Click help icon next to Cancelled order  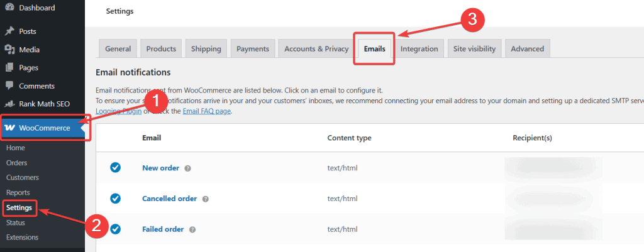(206, 199)
